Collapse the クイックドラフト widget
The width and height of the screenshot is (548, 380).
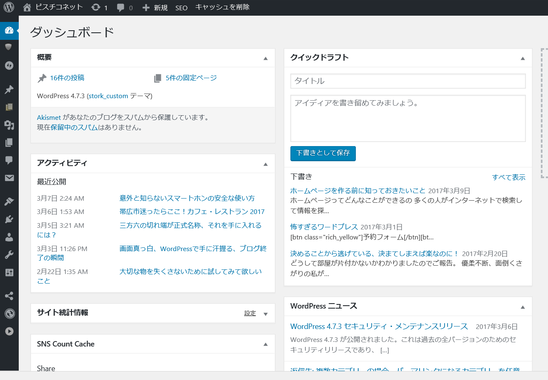point(523,58)
